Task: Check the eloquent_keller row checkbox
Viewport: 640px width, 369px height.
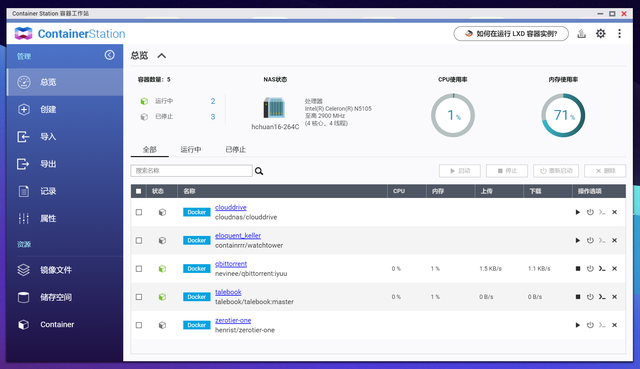Action: tap(139, 240)
